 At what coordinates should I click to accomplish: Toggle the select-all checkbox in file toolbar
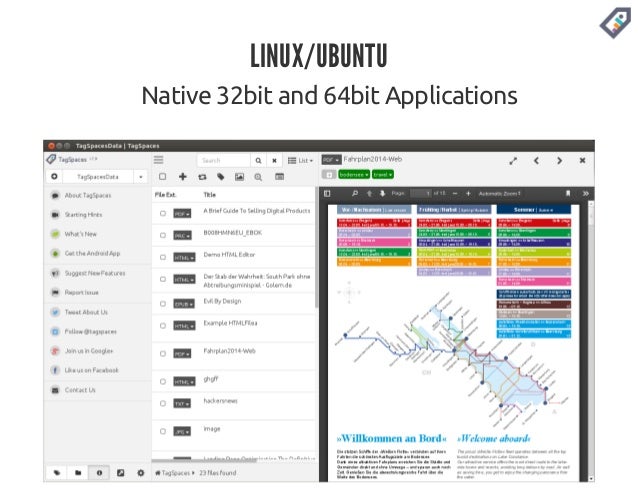pos(162,177)
